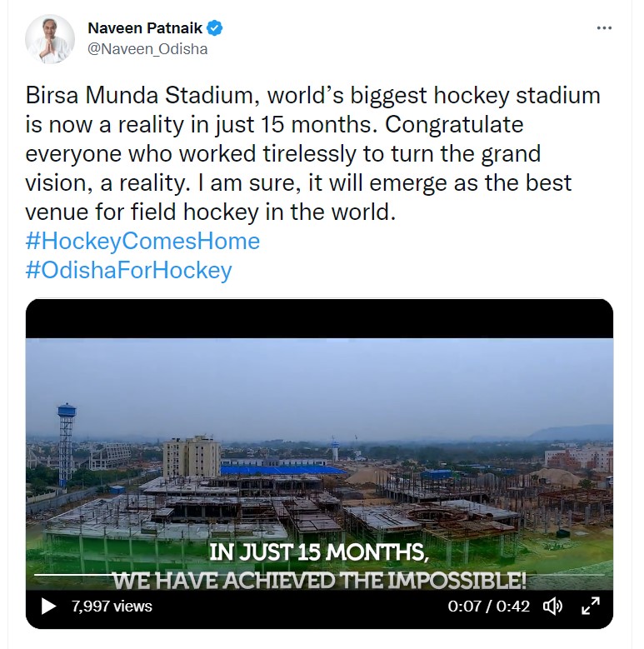
Task: Open the three-dots tweet options menu
Action: click(605, 28)
